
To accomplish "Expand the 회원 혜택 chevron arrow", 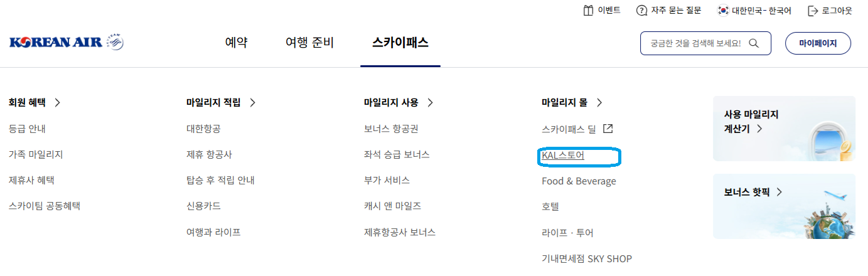I will [58, 103].
